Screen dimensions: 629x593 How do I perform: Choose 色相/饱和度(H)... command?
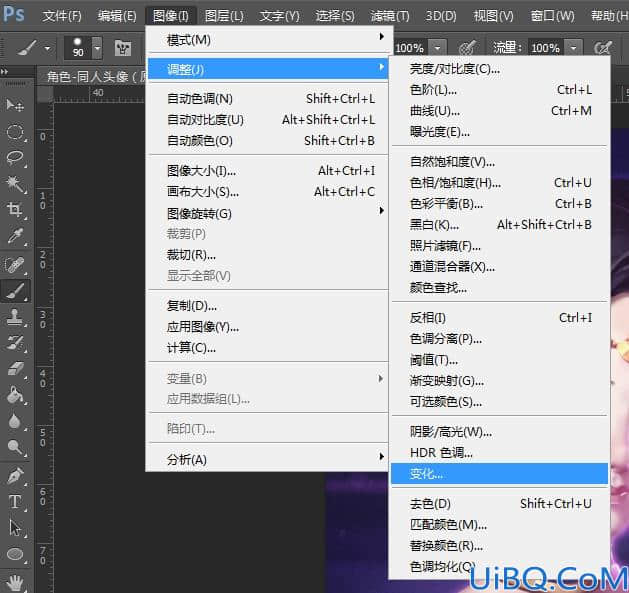[499, 183]
